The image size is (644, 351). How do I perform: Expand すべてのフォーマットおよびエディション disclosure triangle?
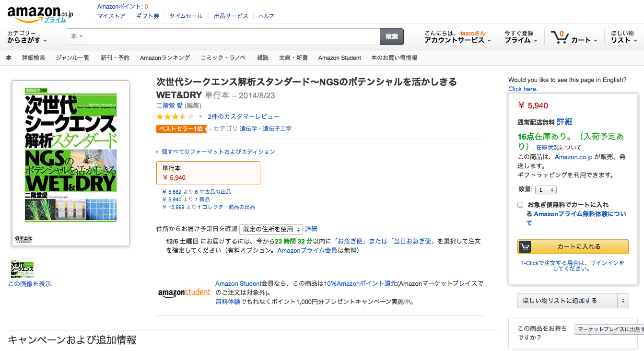pyautogui.click(x=158, y=152)
